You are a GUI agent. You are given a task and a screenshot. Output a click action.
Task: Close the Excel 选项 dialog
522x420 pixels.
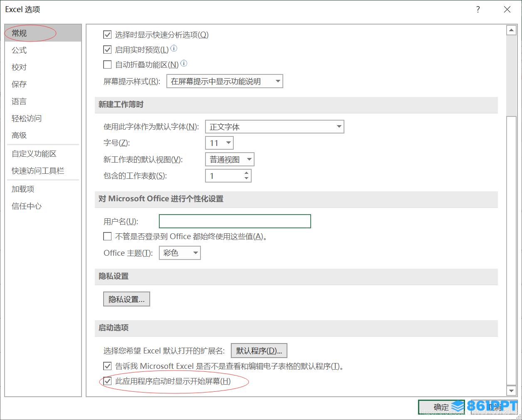(507, 10)
